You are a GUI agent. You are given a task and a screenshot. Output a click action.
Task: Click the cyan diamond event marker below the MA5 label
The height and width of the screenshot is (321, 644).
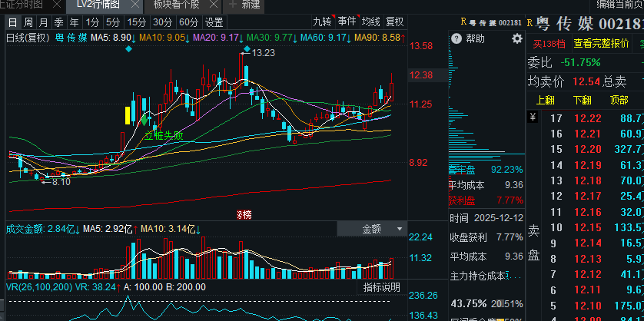pos(129,49)
